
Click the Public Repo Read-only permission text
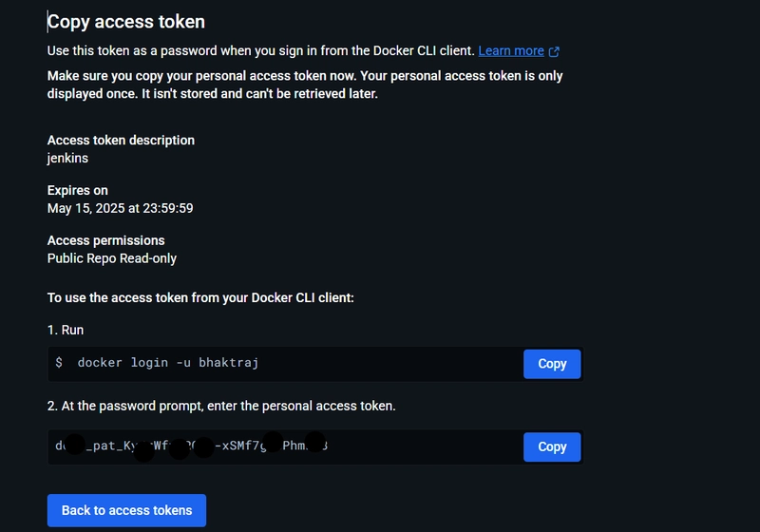(112, 258)
